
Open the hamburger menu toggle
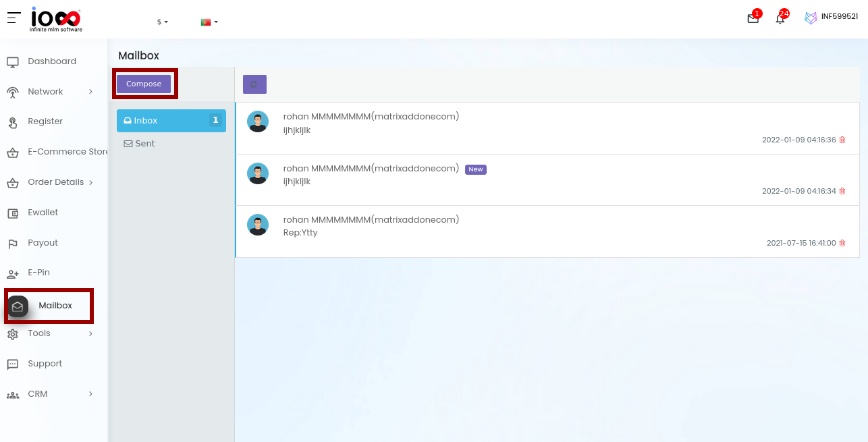click(x=14, y=18)
